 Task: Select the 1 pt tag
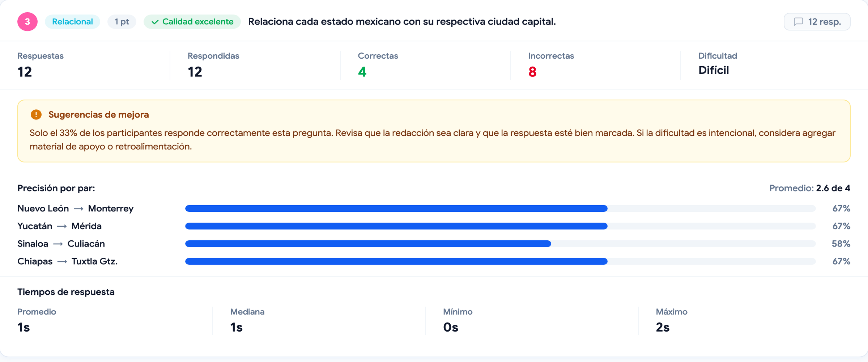122,21
